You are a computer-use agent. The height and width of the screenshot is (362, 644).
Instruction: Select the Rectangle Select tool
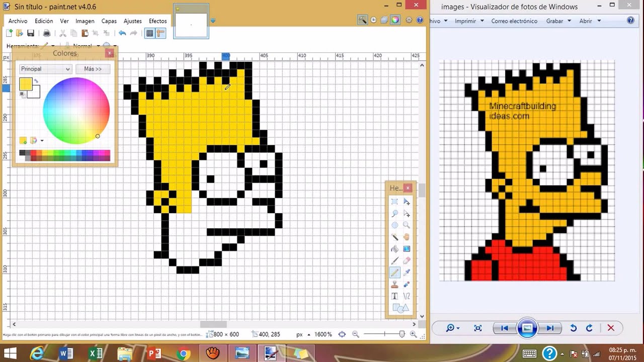(x=395, y=202)
